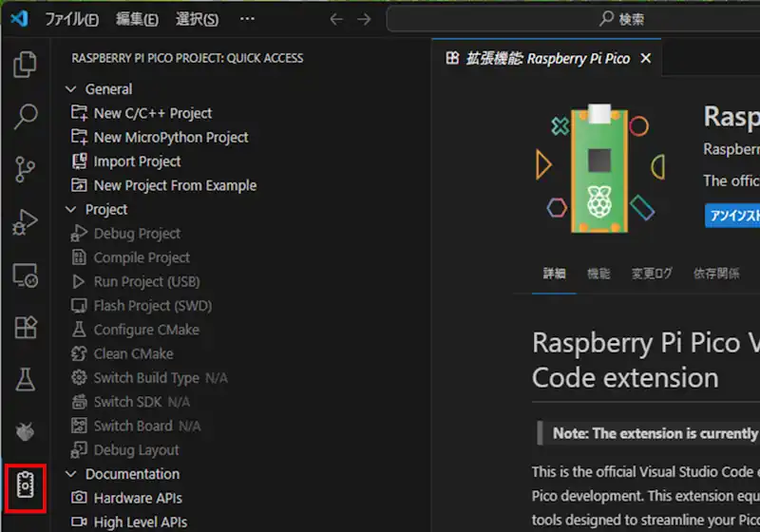Go back with the left arrow
The height and width of the screenshot is (532, 760).
tap(336, 19)
